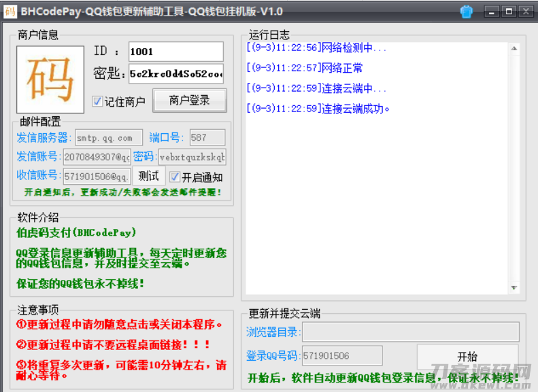The width and height of the screenshot is (538, 392).
Task: Maximize the BHCodePay window
Action: (509, 12)
